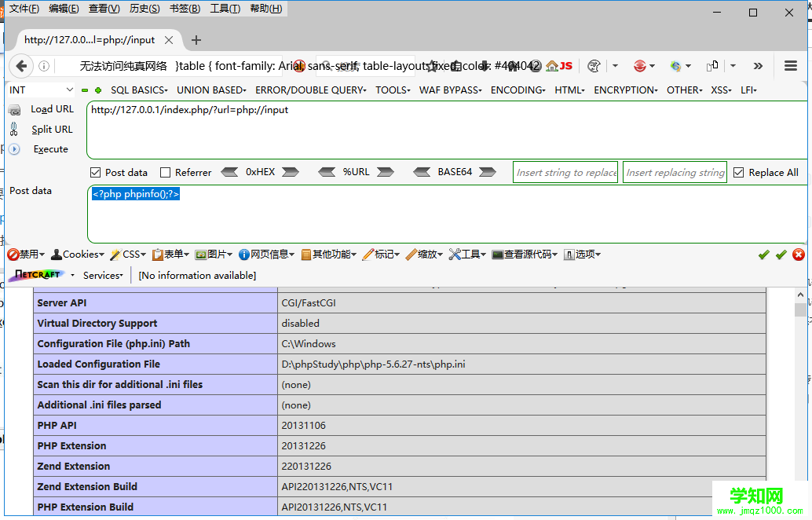Image resolution: width=812 pixels, height=520 pixels.
Task: Click the left arrow beside BASE64
Action: point(422,172)
